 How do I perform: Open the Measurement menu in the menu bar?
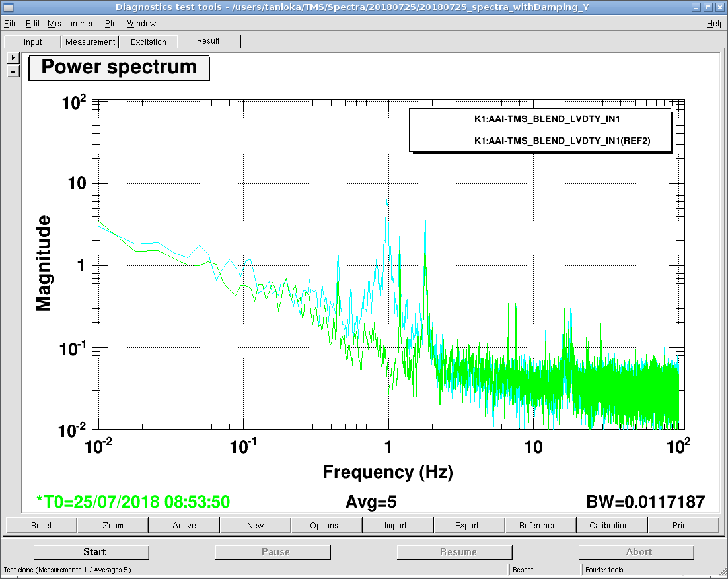[72, 24]
